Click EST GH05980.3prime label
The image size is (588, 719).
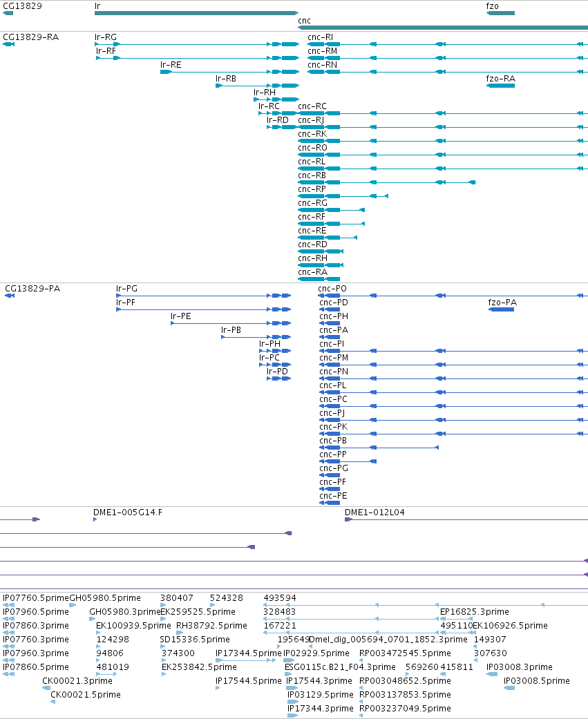pyautogui.click(x=125, y=612)
